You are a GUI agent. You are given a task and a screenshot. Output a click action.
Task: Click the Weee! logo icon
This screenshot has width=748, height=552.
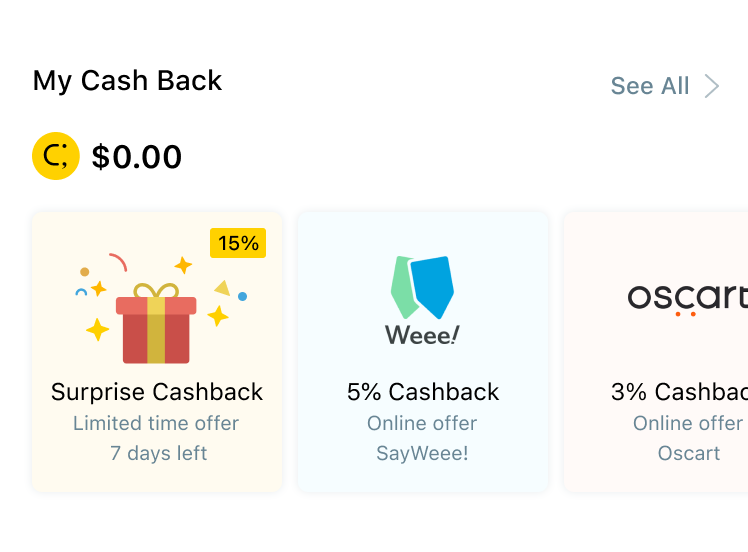tap(422, 287)
